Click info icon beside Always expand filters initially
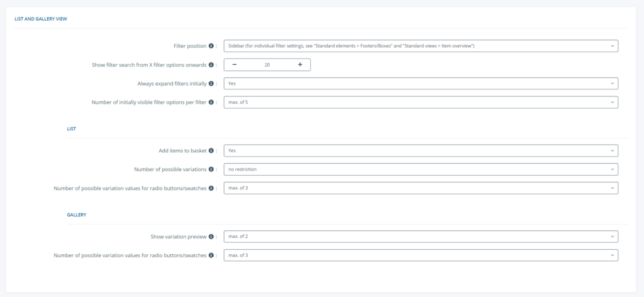Viewport: 644px width, 297px height. point(211,84)
